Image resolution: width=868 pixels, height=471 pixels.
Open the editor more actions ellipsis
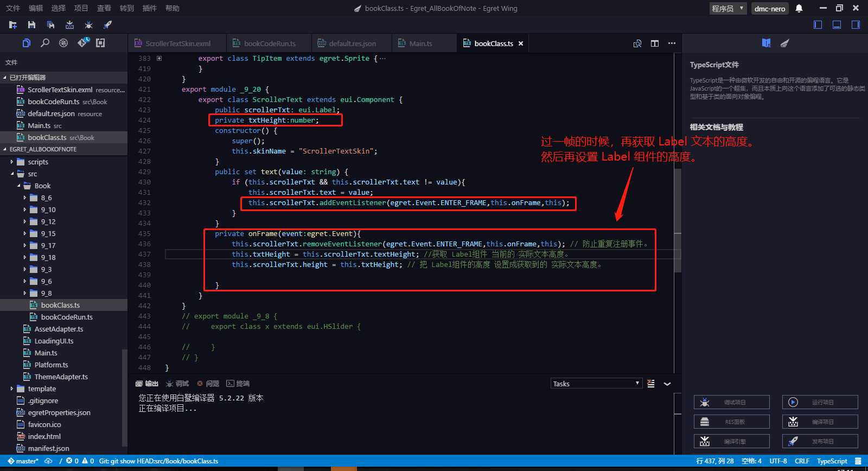coord(672,43)
